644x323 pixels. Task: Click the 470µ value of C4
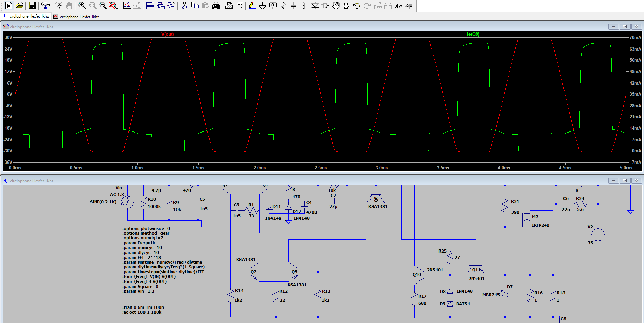(312, 212)
